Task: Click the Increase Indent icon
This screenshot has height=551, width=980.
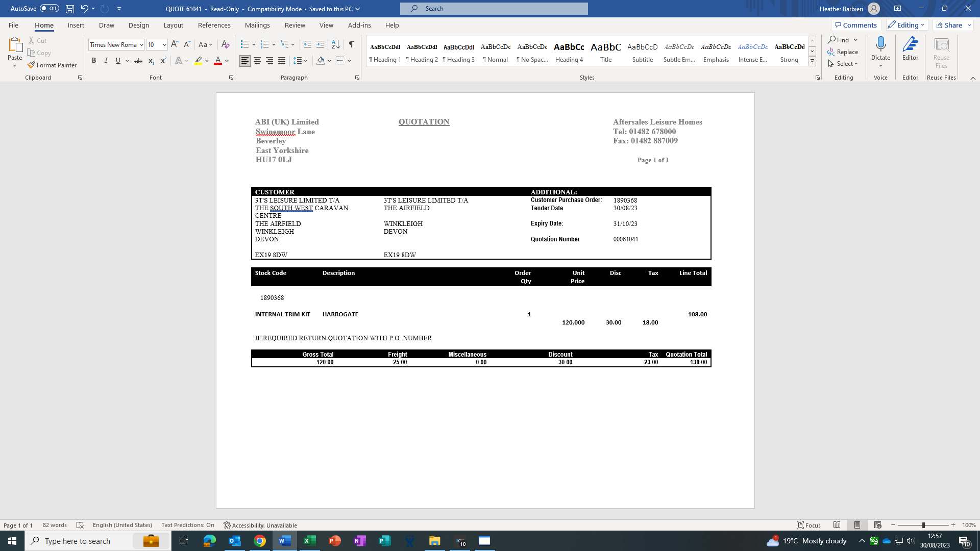Action: tap(320, 44)
